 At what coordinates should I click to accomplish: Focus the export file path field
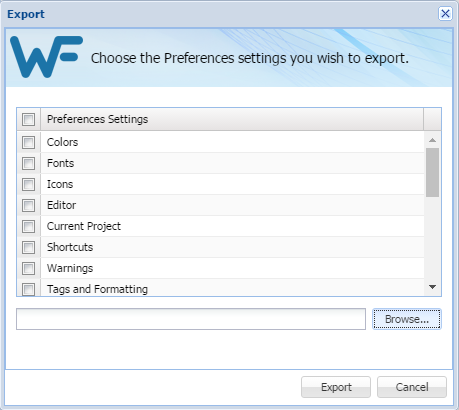pyautogui.click(x=191, y=319)
